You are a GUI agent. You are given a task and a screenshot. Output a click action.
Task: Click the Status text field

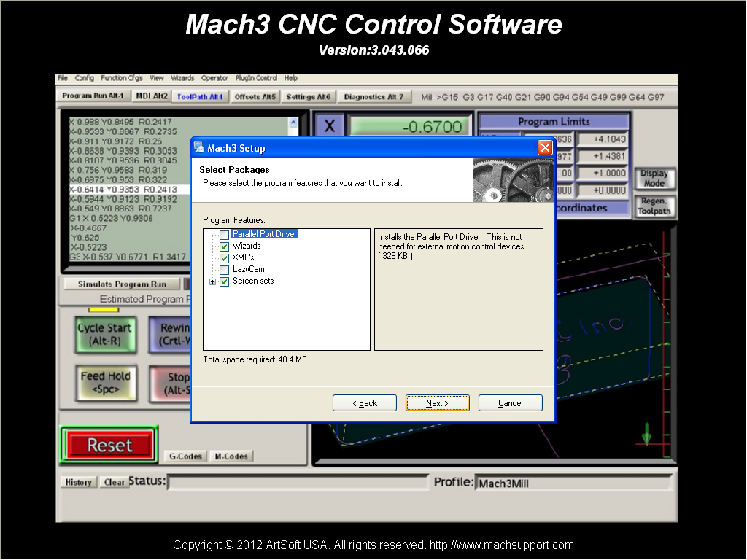click(x=298, y=482)
